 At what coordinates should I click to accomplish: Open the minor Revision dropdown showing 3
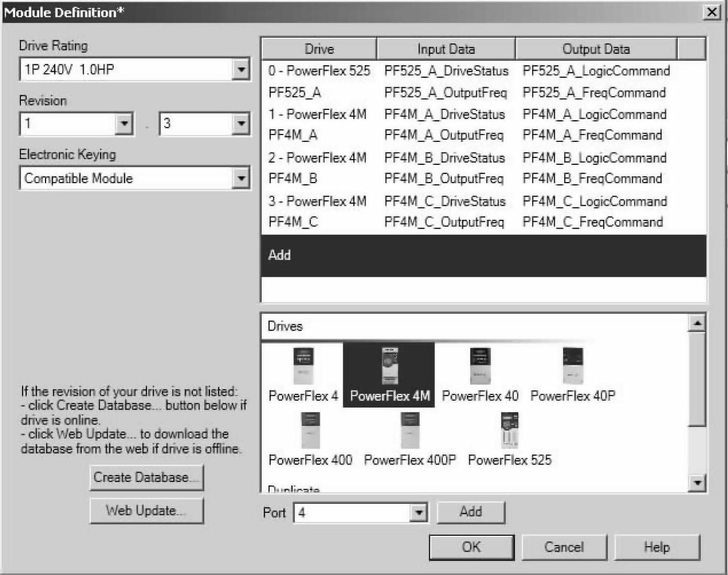tap(241, 123)
